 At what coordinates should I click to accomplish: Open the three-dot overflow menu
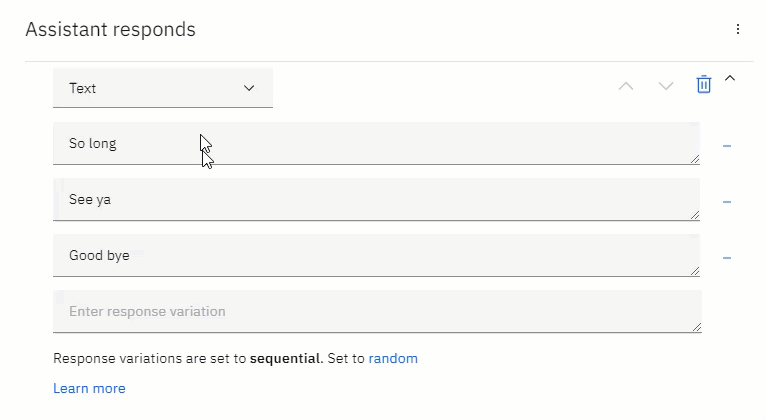coord(738,29)
